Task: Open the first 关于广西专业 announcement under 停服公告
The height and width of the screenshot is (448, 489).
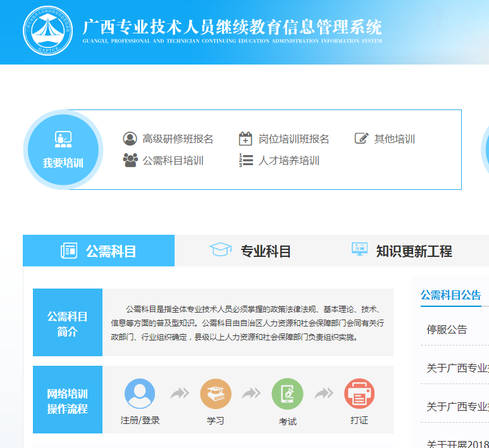Action: (457, 368)
